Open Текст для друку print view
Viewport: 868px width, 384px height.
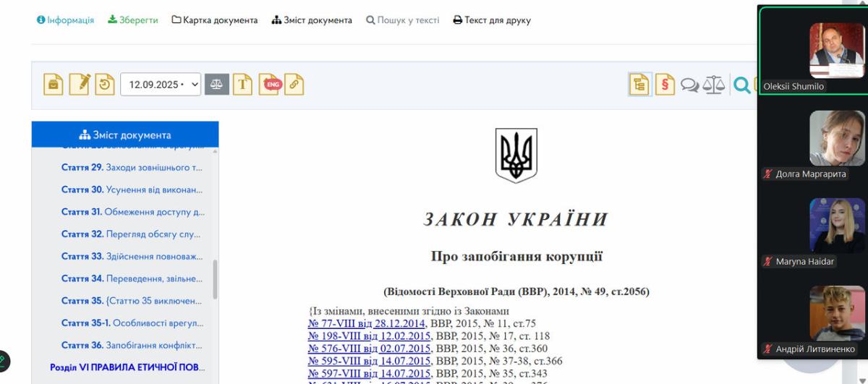click(x=492, y=20)
